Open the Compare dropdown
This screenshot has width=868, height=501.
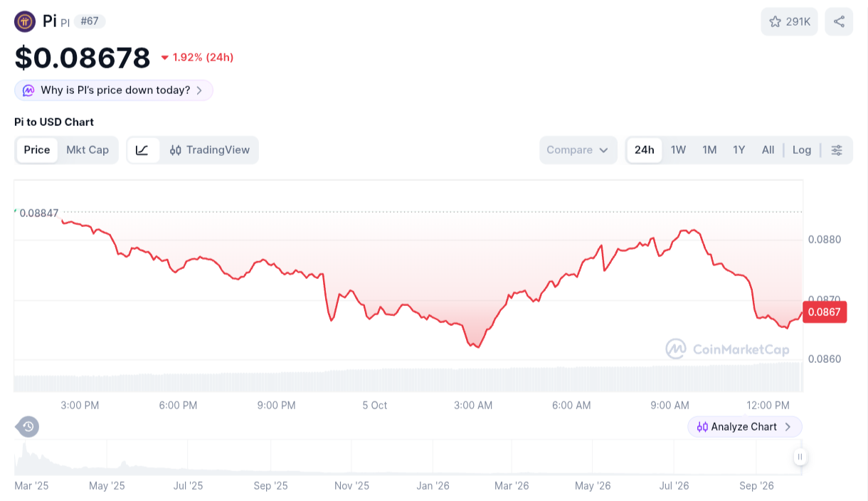[x=578, y=150]
